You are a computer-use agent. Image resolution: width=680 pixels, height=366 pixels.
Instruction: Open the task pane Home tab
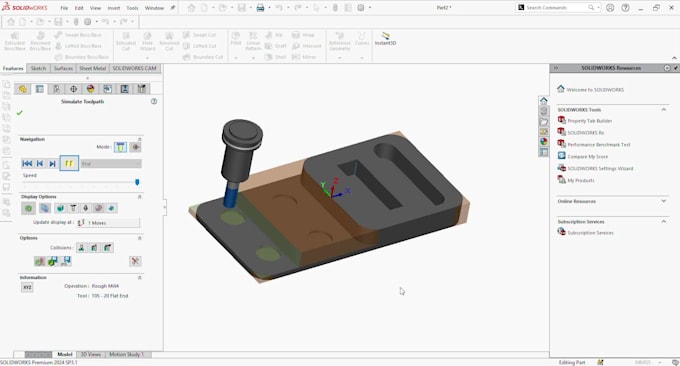click(x=544, y=101)
